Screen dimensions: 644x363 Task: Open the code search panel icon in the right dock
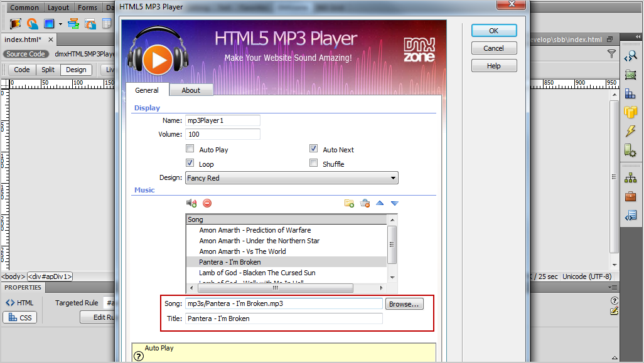click(630, 56)
